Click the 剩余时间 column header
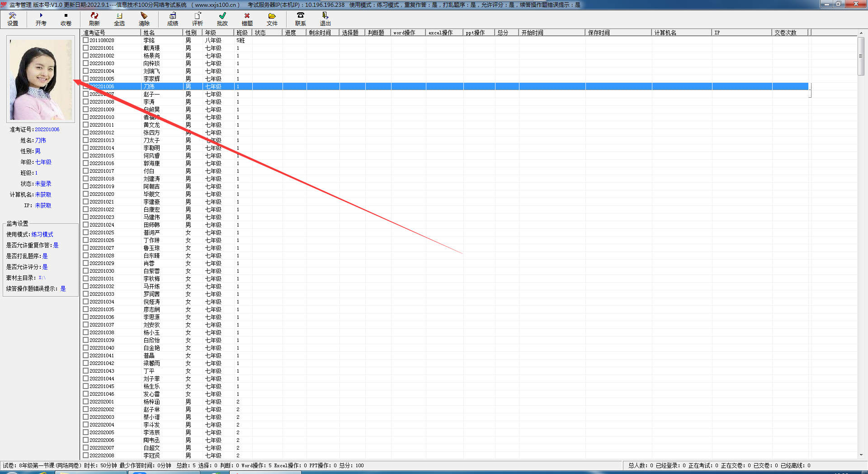 coord(323,33)
